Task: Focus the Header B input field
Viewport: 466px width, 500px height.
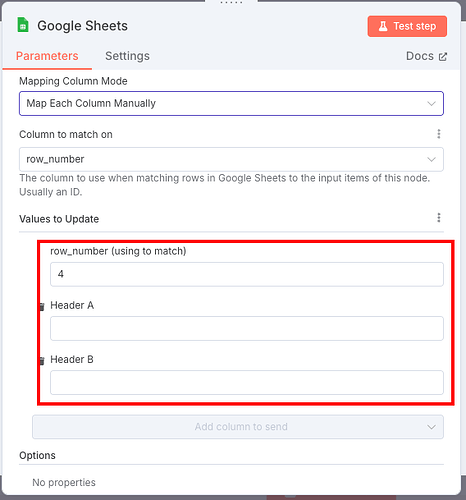Action: (247, 382)
